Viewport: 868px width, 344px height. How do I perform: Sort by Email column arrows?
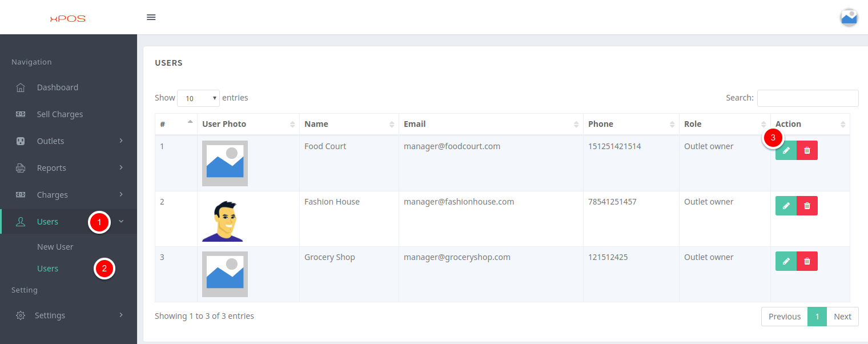(576, 124)
